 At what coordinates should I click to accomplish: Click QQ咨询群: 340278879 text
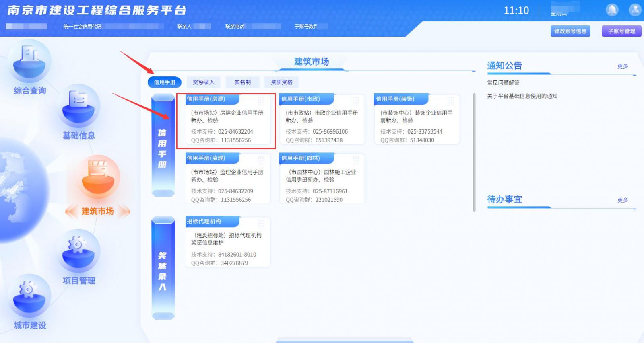(219, 263)
